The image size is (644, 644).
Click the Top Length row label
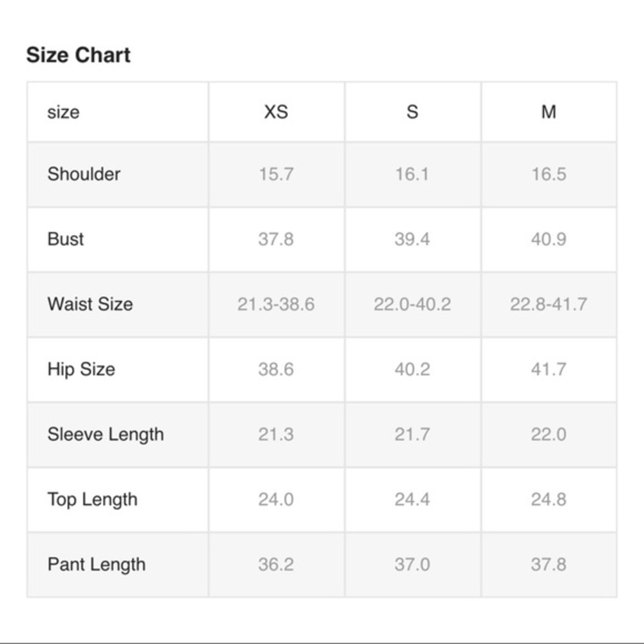point(92,500)
